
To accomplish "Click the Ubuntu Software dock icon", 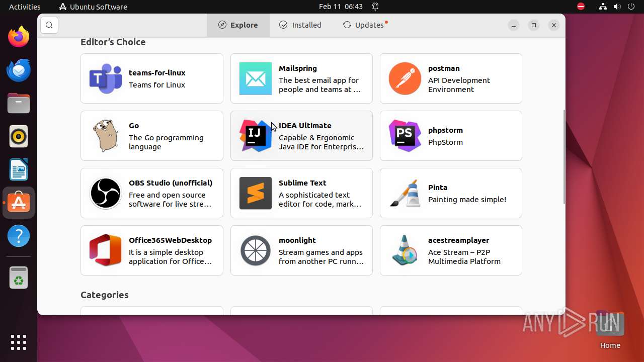I will pyautogui.click(x=19, y=203).
